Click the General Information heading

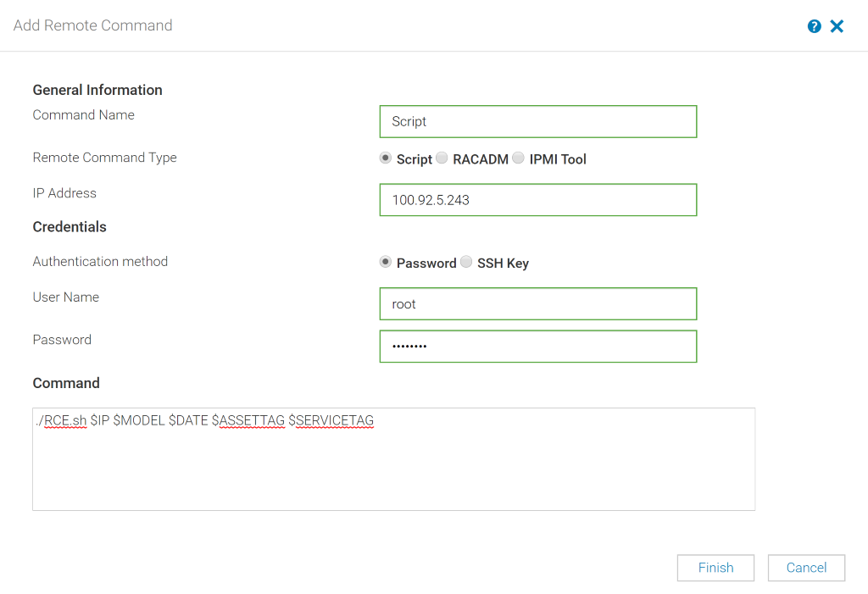pos(97,90)
